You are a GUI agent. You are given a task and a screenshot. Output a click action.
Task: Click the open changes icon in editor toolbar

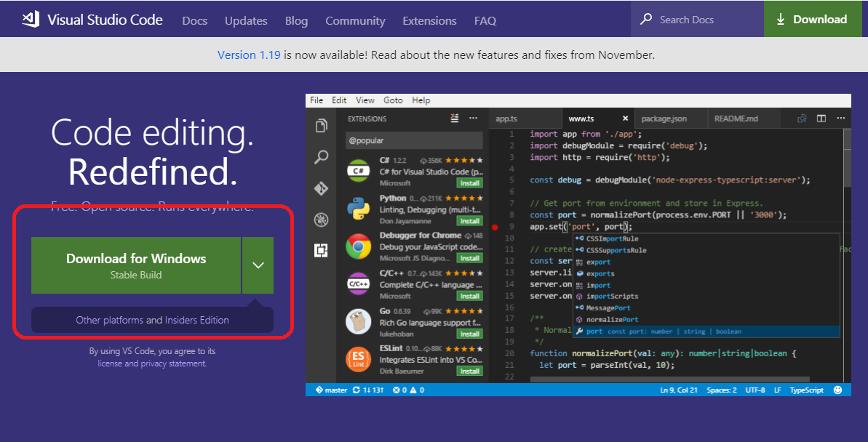(x=802, y=118)
